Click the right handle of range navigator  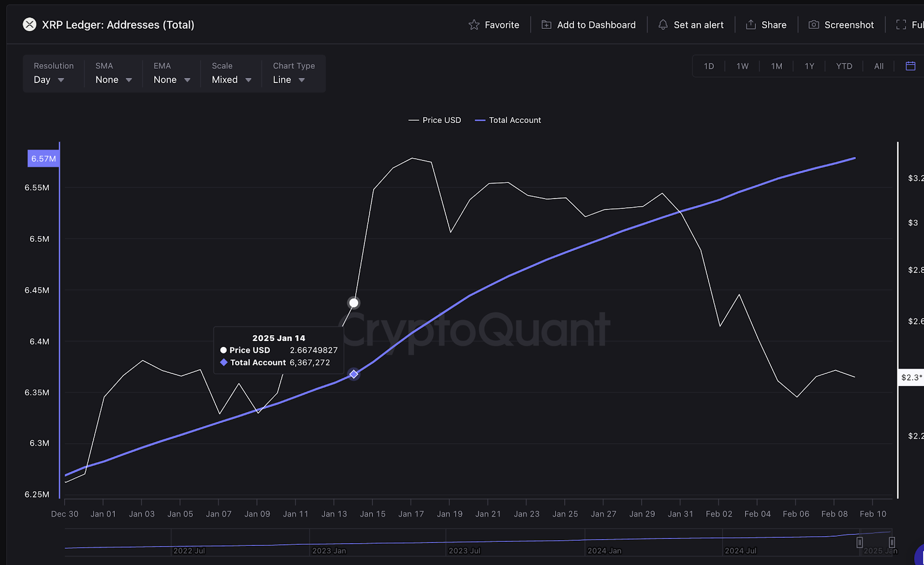click(x=892, y=542)
